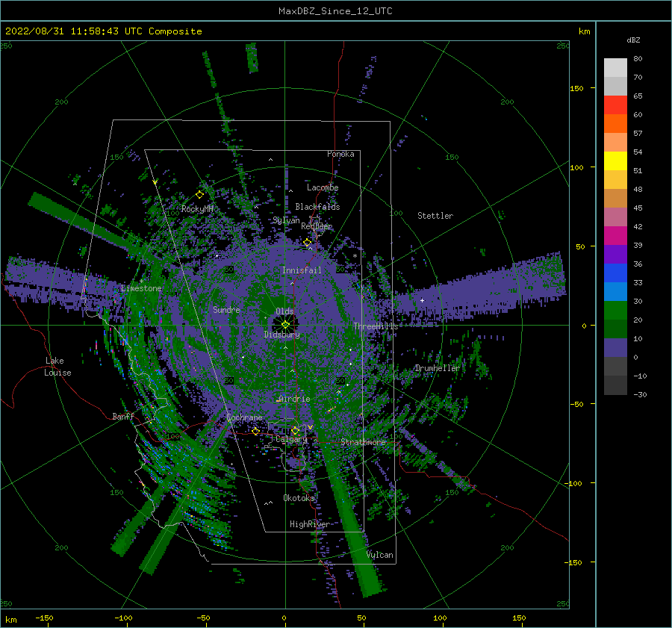Click the red 60-65 dBZ legend swatch
This screenshot has width=672, height=628.
coord(615,105)
